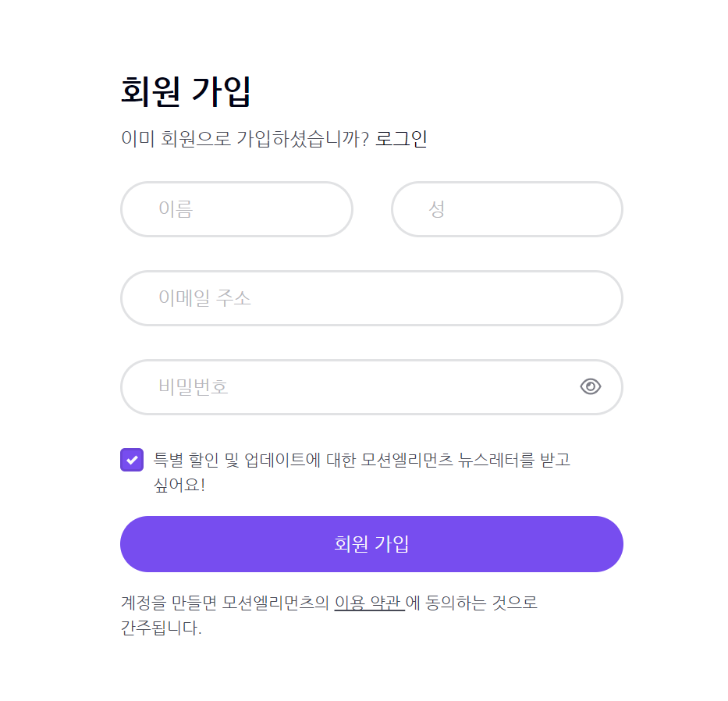Click the 이메일 주소 placeholder text

[204, 298]
